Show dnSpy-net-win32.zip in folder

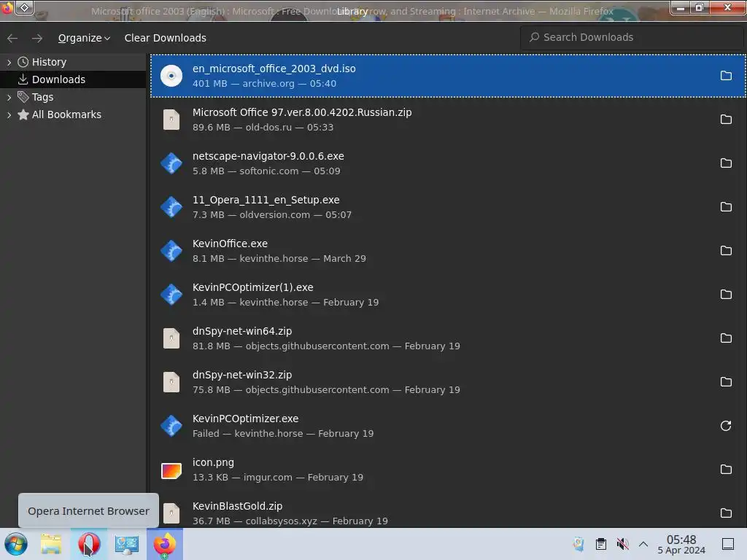pos(726,382)
